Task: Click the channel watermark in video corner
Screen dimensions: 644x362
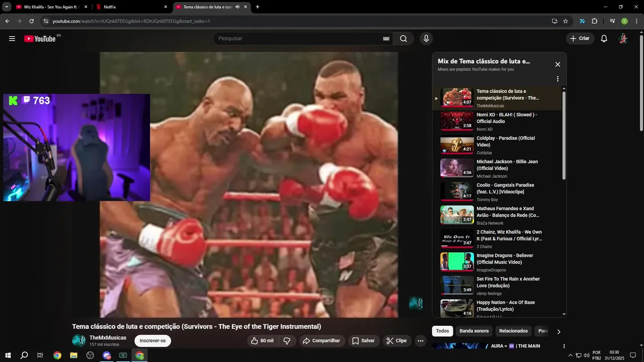Action: (x=416, y=303)
